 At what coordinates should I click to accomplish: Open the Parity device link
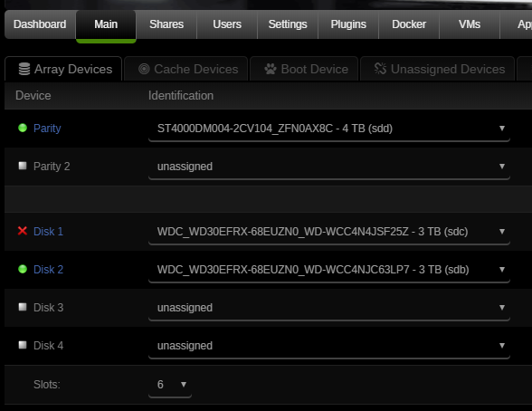47,129
